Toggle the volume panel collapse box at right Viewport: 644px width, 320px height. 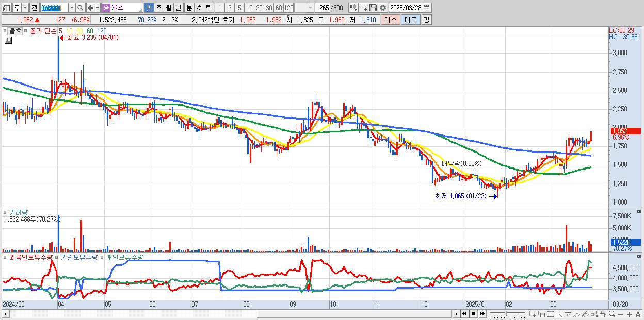point(639,212)
